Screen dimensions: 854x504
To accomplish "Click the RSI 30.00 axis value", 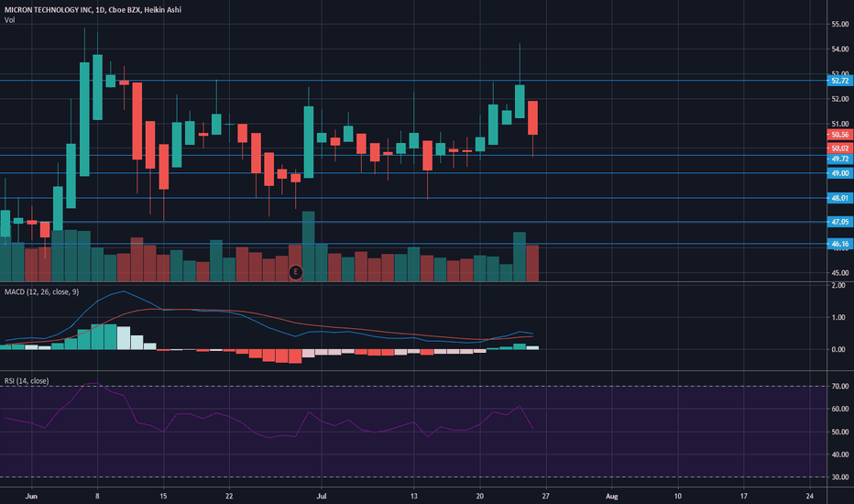I will (840, 477).
